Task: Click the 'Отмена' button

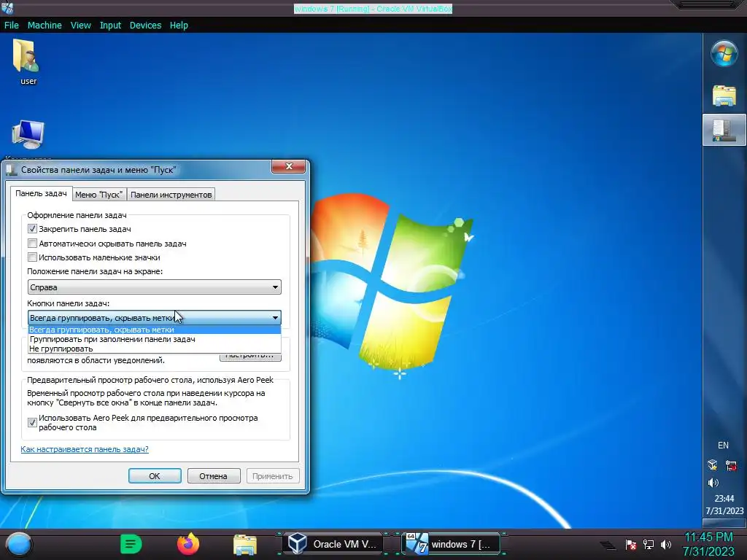Action: pyautogui.click(x=214, y=475)
